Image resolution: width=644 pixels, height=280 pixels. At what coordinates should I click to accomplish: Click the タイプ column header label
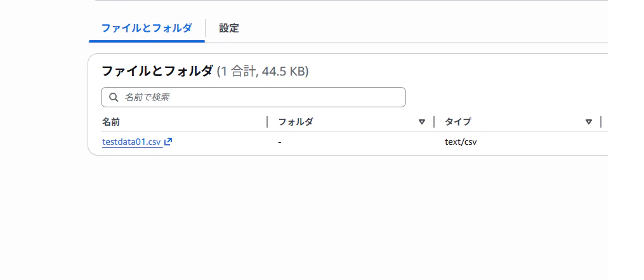pyautogui.click(x=458, y=122)
